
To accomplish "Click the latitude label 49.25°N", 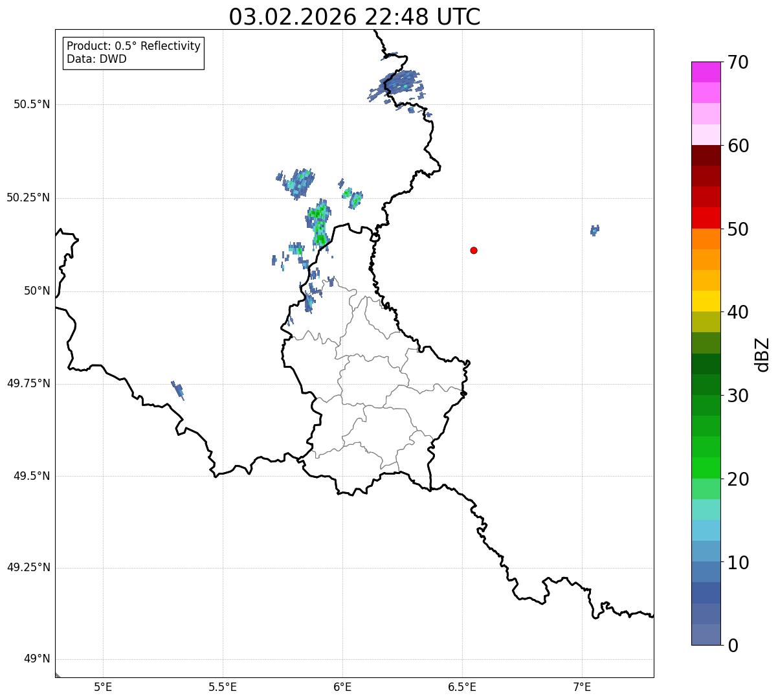I will (x=28, y=568).
